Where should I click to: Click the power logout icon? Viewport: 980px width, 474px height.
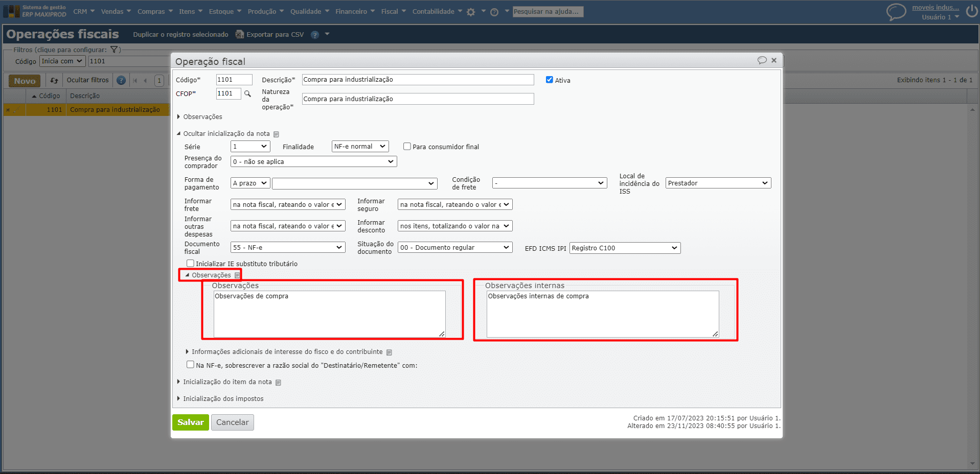tap(971, 11)
